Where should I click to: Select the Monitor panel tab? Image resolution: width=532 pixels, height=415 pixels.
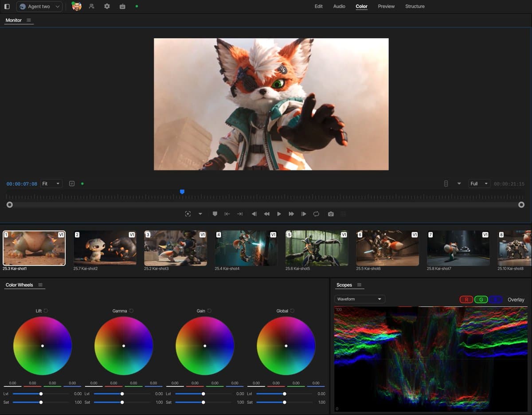(x=13, y=20)
